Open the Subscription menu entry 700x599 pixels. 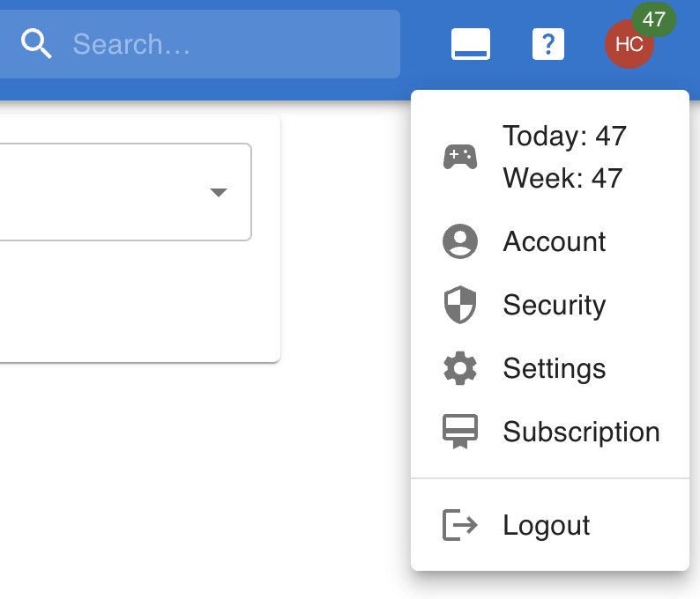pyautogui.click(x=581, y=433)
